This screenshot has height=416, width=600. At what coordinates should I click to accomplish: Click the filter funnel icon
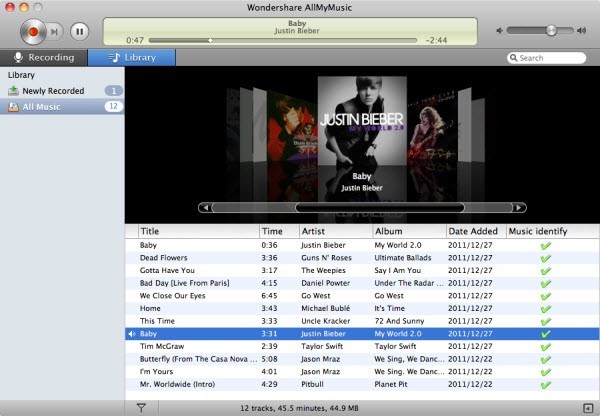point(141,407)
